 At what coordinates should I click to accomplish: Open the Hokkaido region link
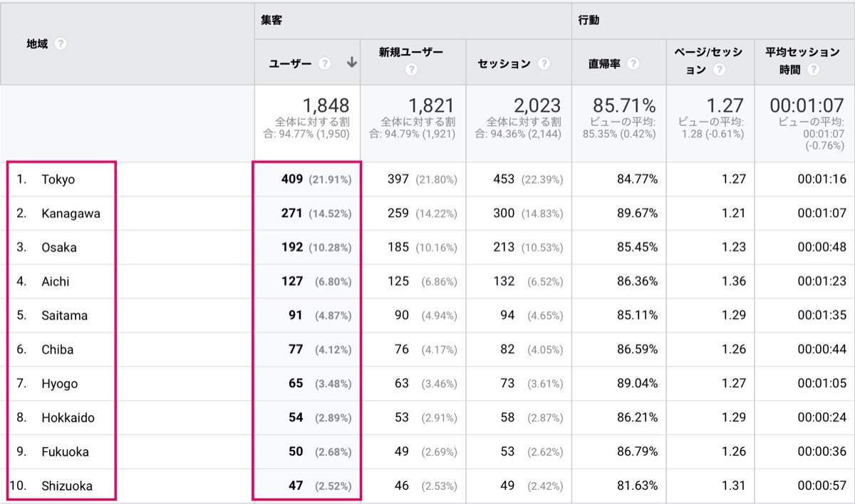[68, 418]
